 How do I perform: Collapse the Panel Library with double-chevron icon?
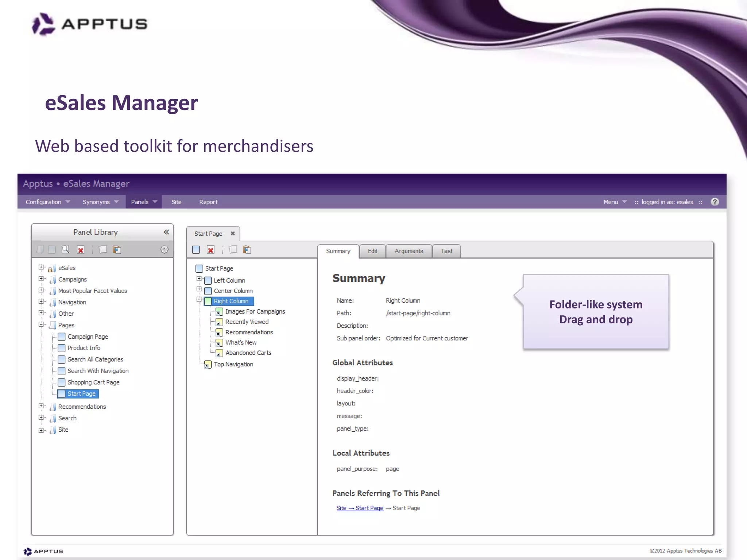pos(166,232)
